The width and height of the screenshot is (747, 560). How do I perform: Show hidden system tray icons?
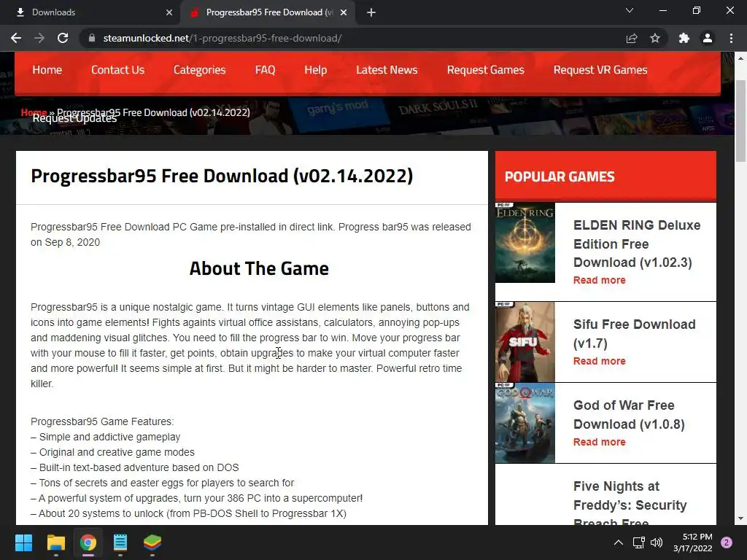[619, 542]
